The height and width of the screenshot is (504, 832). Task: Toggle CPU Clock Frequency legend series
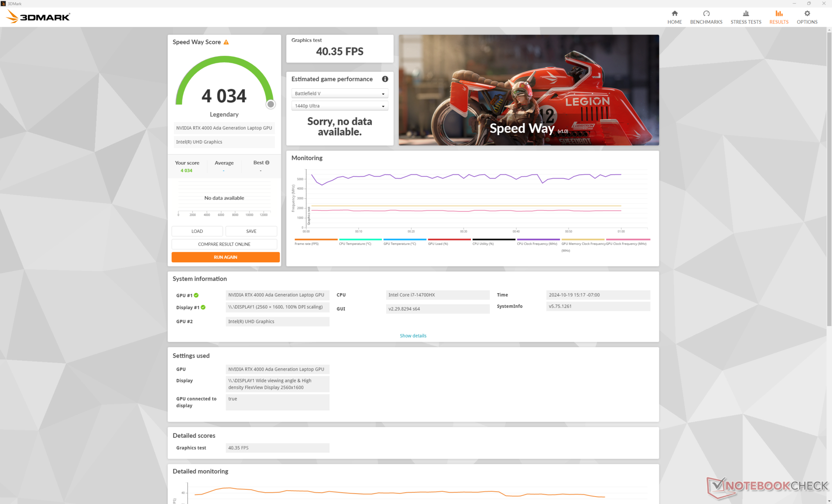pyautogui.click(x=537, y=244)
